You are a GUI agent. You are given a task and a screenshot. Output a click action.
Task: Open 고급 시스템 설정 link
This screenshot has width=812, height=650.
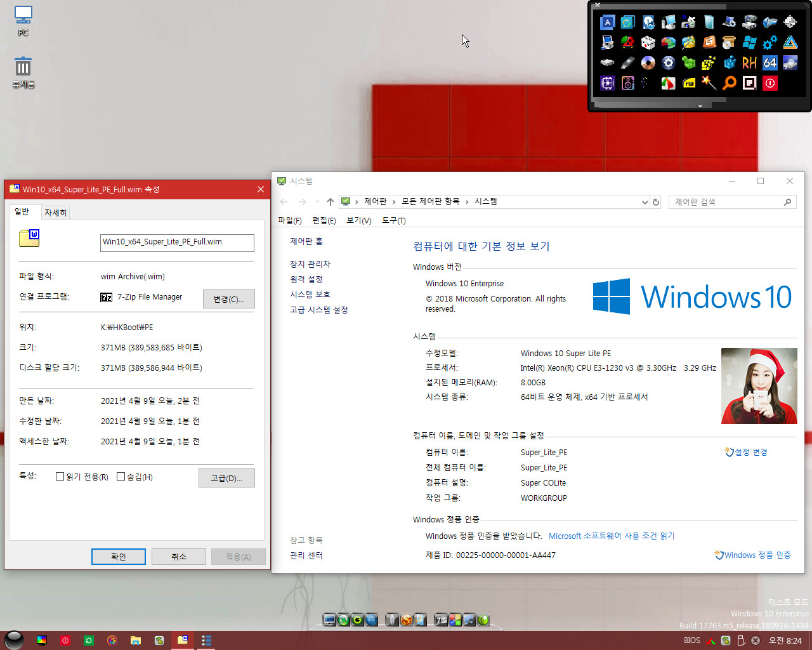click(x=319, y=310)
